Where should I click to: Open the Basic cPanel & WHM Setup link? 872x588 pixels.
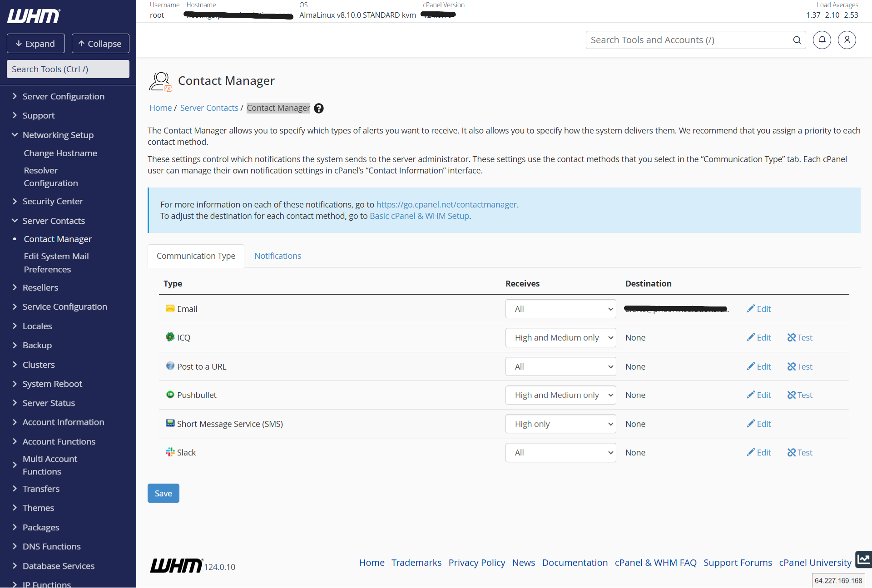pyautogui.click(x=419, y=216)
